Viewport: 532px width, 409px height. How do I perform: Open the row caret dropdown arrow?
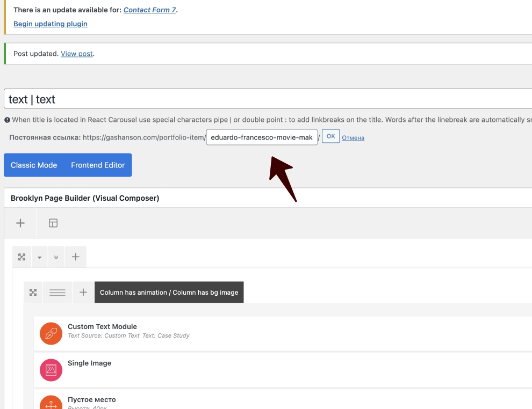coord(40,257)
